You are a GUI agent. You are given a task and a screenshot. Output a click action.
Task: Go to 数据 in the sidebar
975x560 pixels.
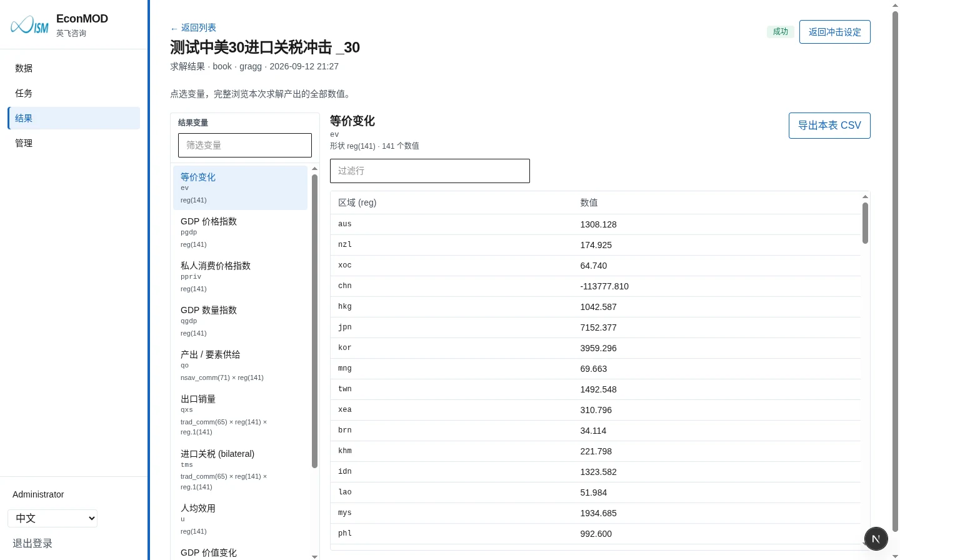[x=74, y=68]
